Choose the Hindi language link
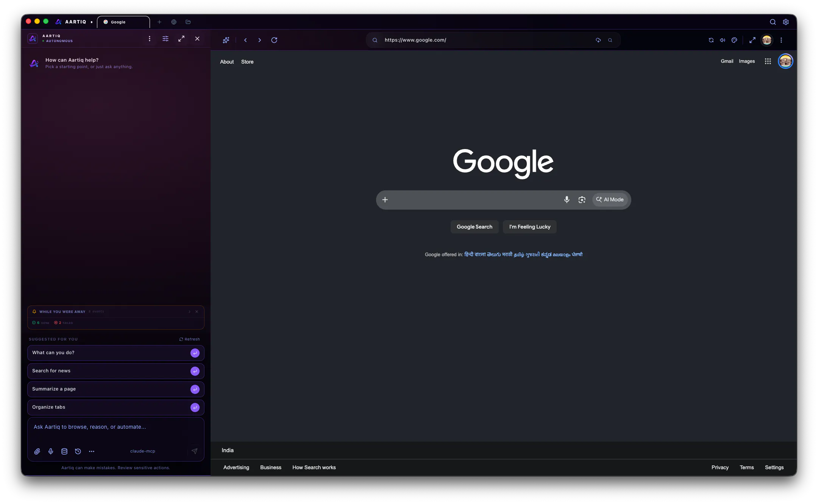 [469, 255]
